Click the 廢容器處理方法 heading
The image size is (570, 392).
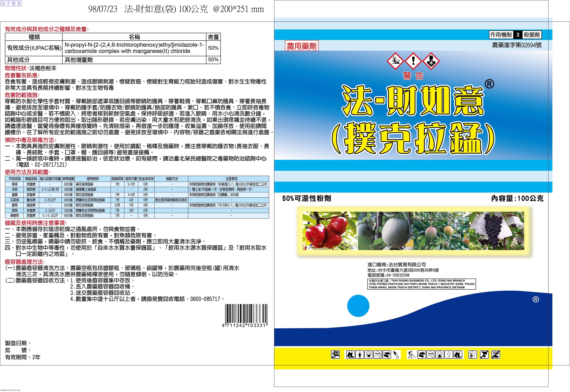click(25, 262)
